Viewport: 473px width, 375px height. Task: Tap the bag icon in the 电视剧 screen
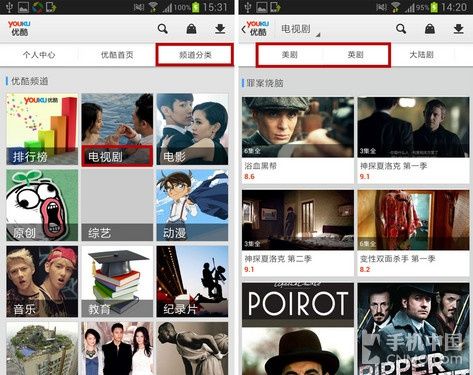[x=430, y=29]
